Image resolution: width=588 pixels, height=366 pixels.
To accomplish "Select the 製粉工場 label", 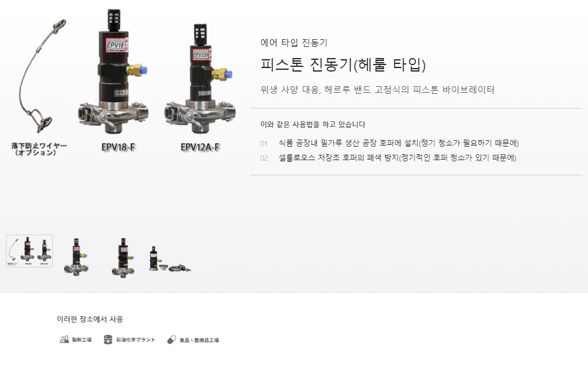I will (x=82, y=340).
